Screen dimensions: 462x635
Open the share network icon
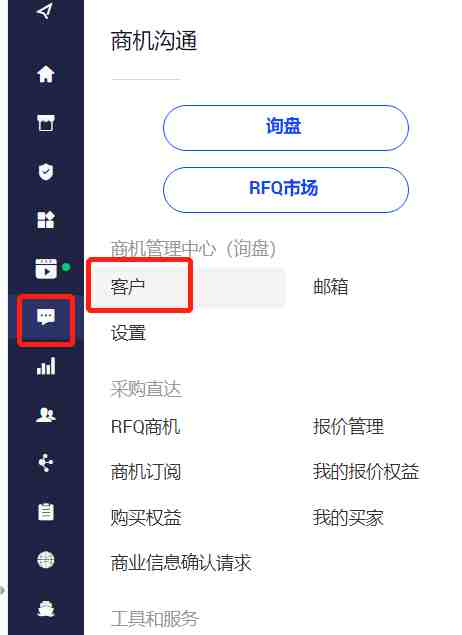pyautogui.click(x=46, y=463)
